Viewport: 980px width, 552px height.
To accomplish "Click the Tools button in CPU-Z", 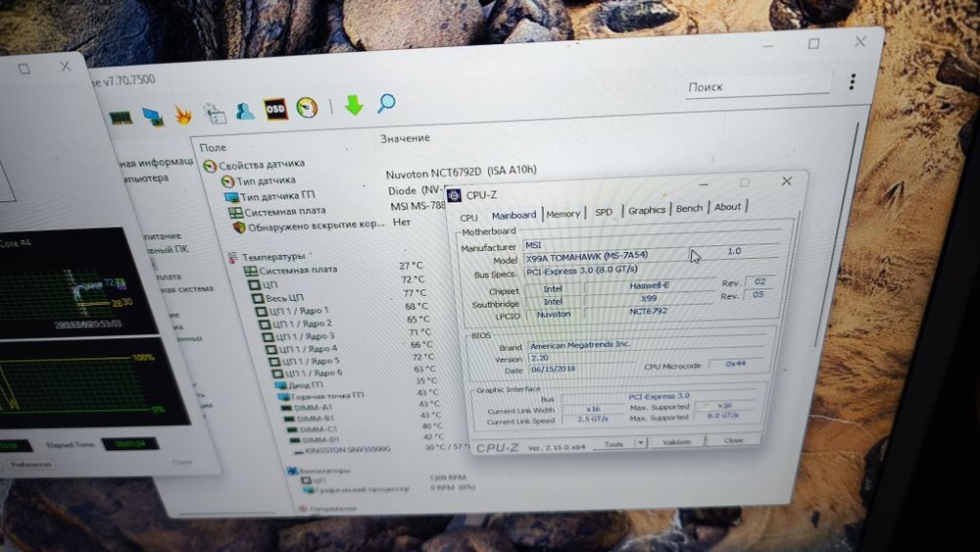I will click(613, 444).
